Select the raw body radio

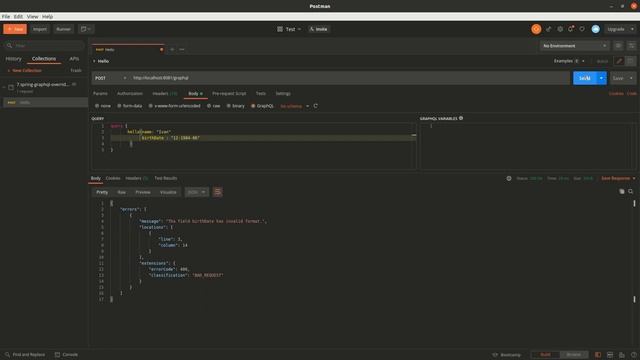pyautogui.click(x=209, y=106)
